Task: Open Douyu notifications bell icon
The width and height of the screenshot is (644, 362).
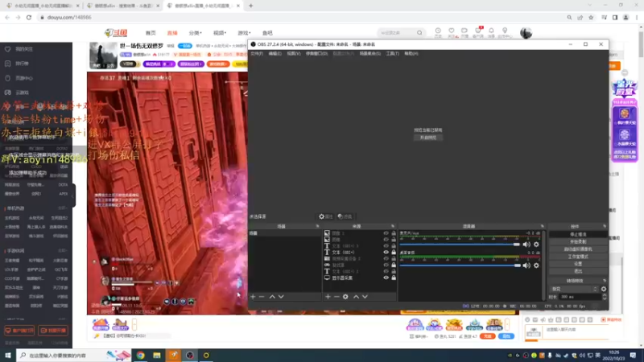Action: pyautogui.click(x=491, y=32)
